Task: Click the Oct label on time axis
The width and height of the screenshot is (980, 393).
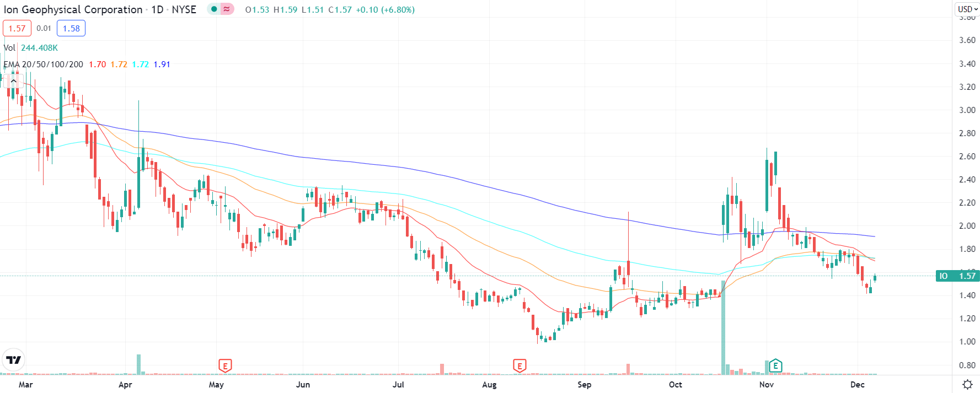Action: pos(676,385)
